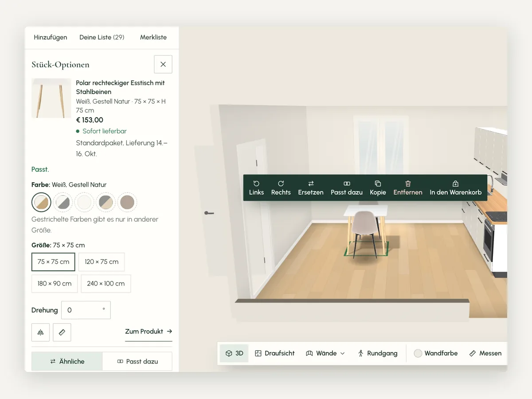Viewport: 532px width, 399px height.
Task: Choose size 180 × 90 cm
Action: [x=55, y=283]
